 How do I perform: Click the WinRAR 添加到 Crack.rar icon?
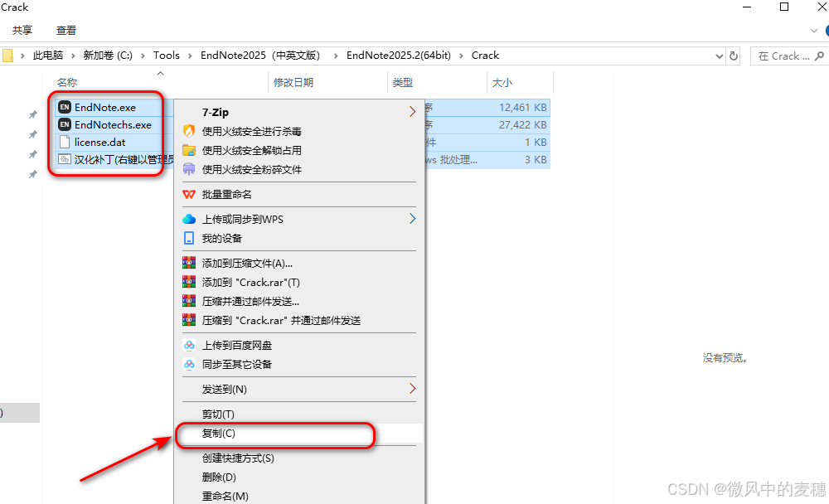point(188,282)
